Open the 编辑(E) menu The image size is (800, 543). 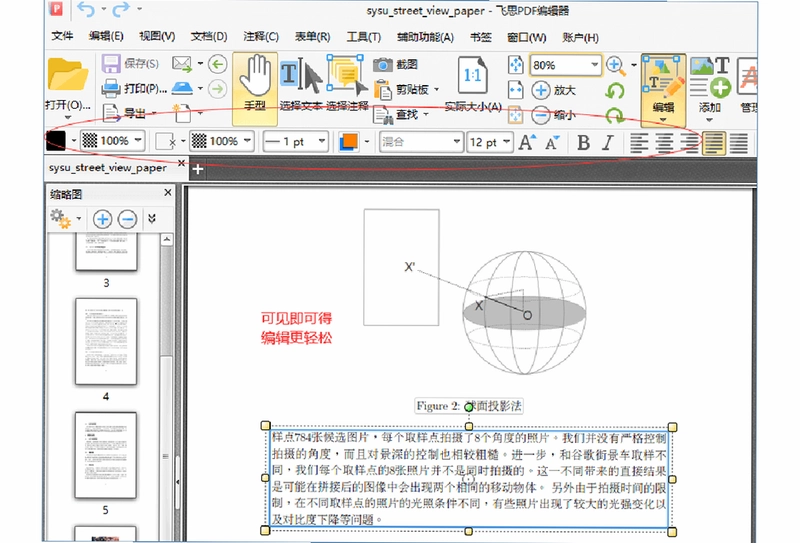(106, 36)
